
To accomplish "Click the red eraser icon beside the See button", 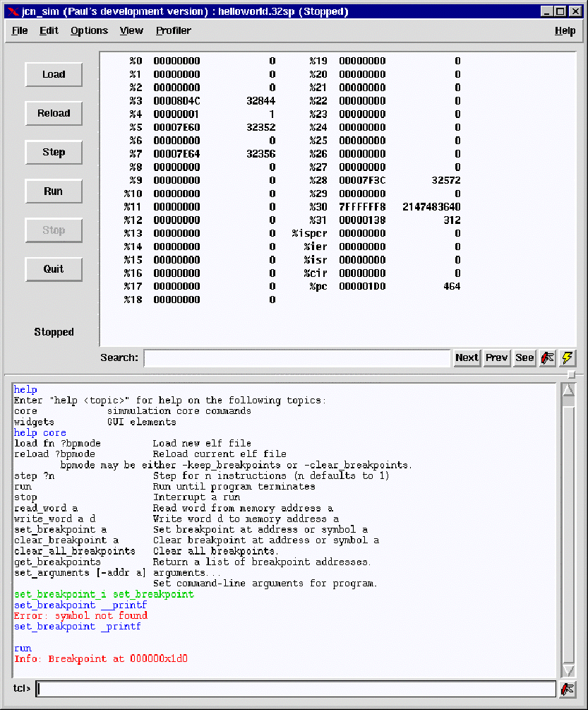I will pos(547,357).
